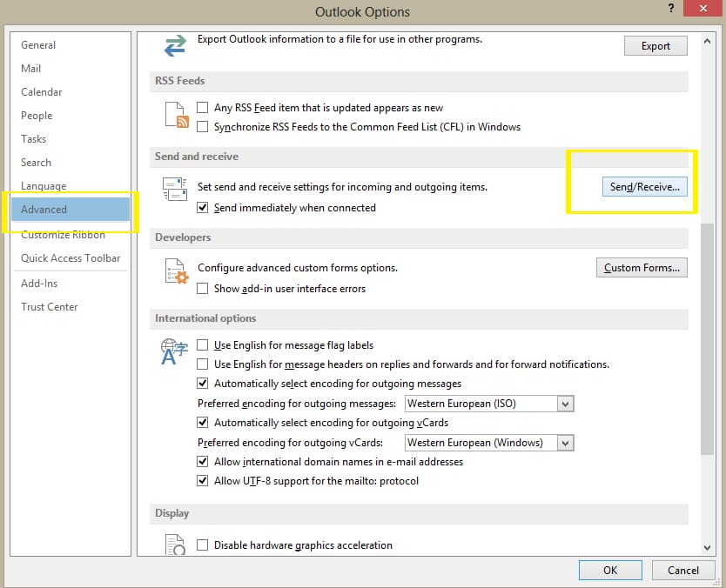This screenshot has width=726, height=588.
Task: Open Preferred encoding for outgoing messages dropdown
Action: 565,404
